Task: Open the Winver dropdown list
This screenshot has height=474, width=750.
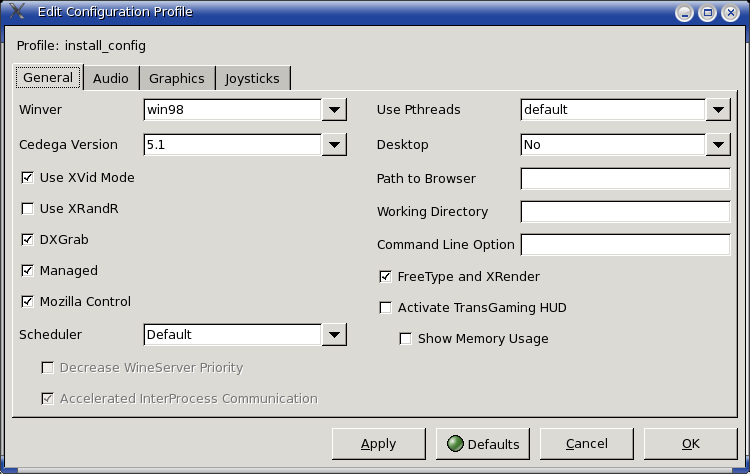Action: [x=334, y=110]
